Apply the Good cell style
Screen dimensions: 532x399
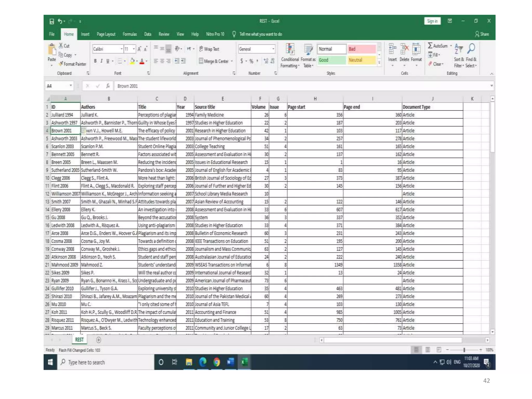click(x=331, y=60)
